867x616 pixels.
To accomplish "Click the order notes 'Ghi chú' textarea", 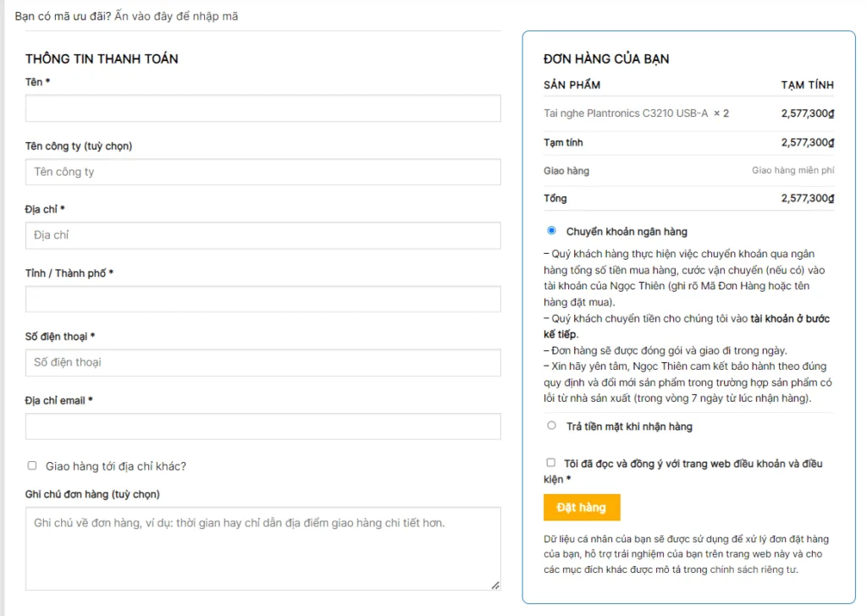I will (262, 547).
